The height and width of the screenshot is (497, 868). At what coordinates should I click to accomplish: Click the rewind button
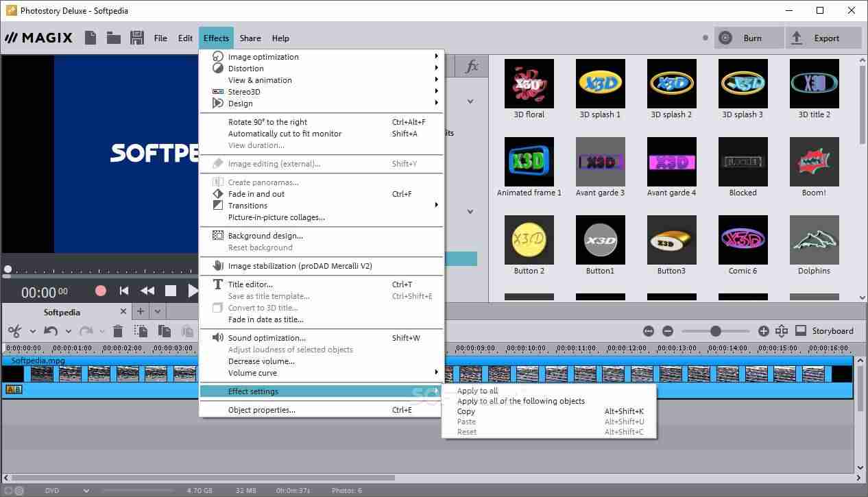coord(147,291)
